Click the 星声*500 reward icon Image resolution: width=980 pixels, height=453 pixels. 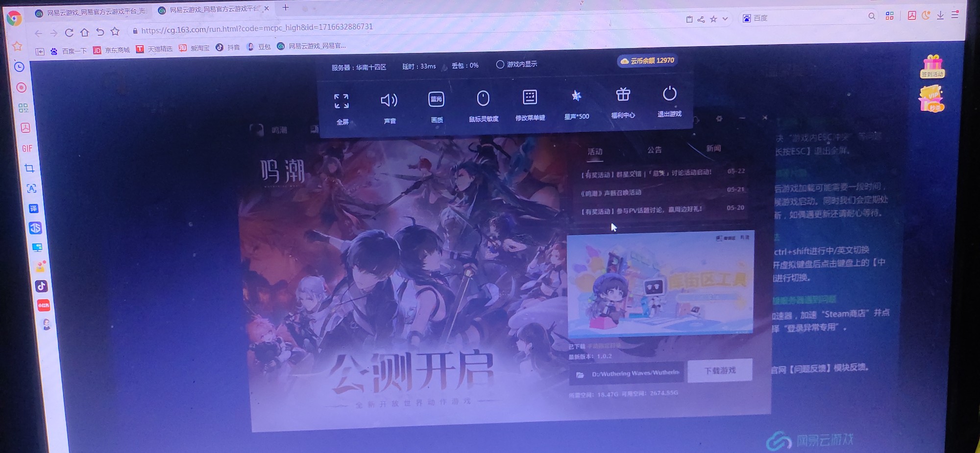point(576,96)
